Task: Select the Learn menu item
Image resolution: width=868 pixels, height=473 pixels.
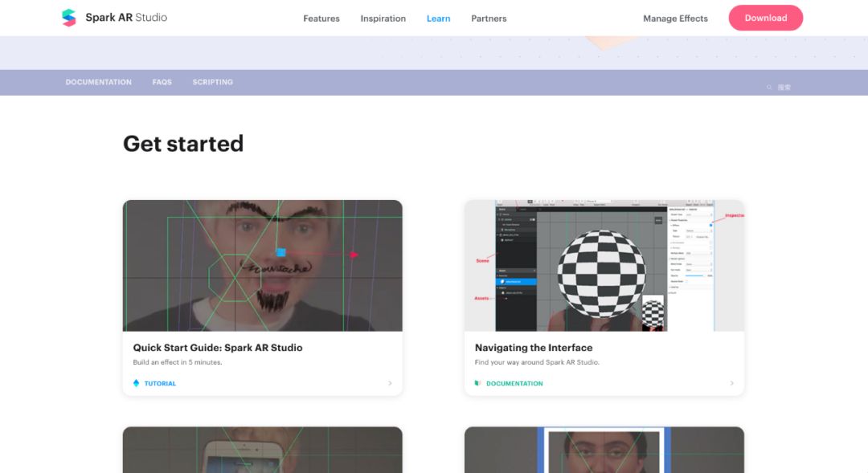Action: [439, 18]
